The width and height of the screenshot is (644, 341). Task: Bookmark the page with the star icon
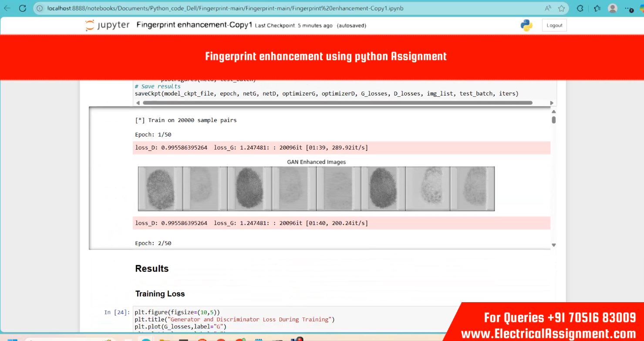[x=561, y=8]
